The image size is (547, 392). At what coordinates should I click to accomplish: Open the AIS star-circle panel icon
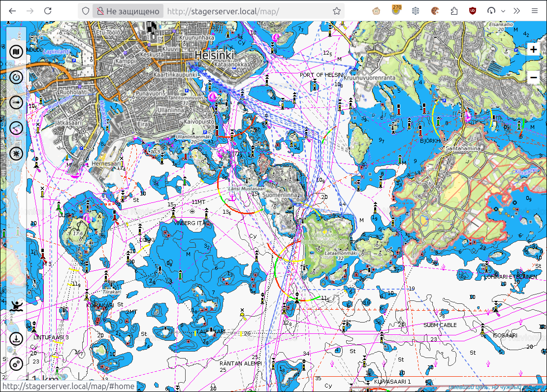click(16, 154)
